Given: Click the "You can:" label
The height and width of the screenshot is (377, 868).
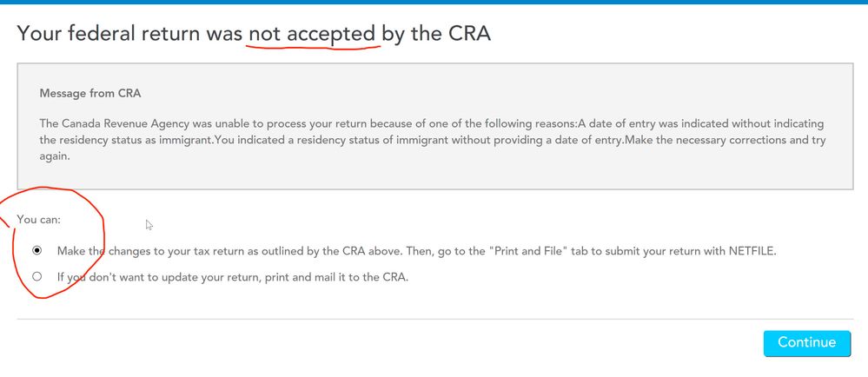Looking at the screenshot, I should (x=39, y=219).
